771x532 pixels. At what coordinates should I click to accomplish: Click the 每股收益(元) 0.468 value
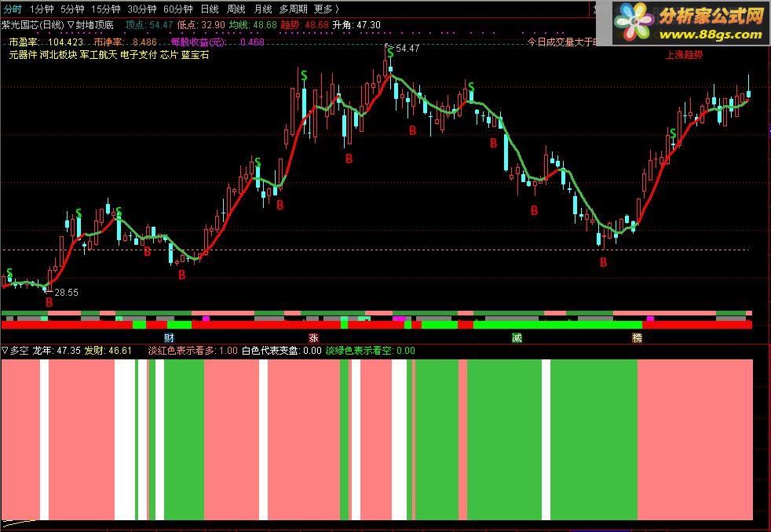pyautogui.click(x=252, y=42)
